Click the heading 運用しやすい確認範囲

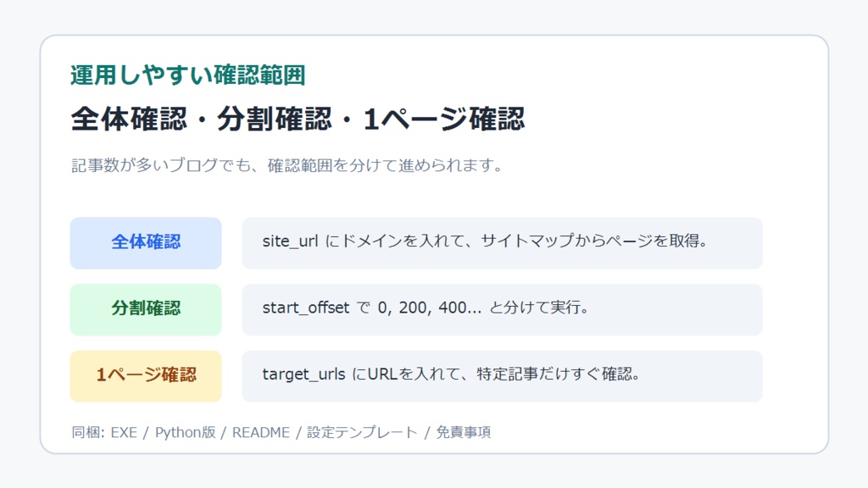tap(187, 75)
